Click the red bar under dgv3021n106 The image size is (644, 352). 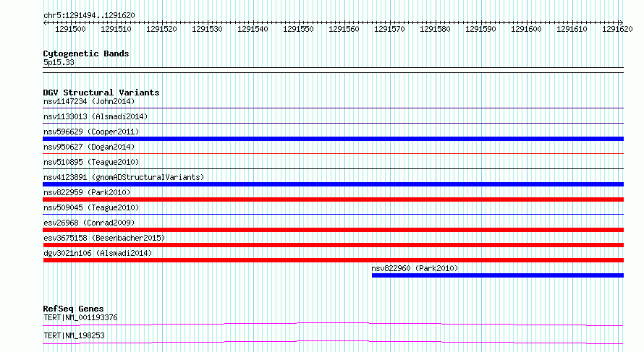coord(333,260)
